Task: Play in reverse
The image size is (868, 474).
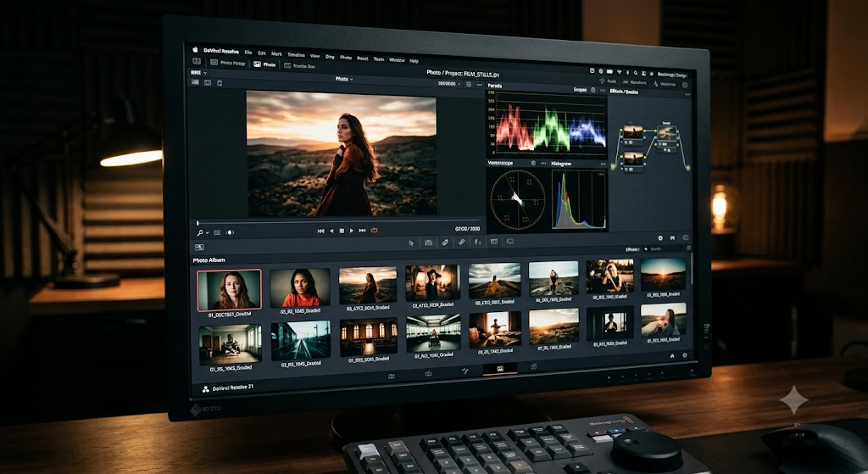Action: tap(331, 231)
